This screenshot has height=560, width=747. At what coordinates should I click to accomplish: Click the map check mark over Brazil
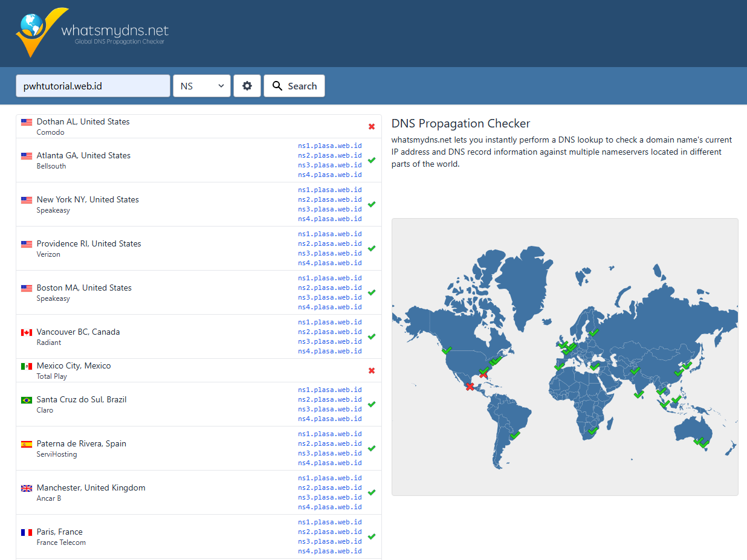tap(514, 435)
